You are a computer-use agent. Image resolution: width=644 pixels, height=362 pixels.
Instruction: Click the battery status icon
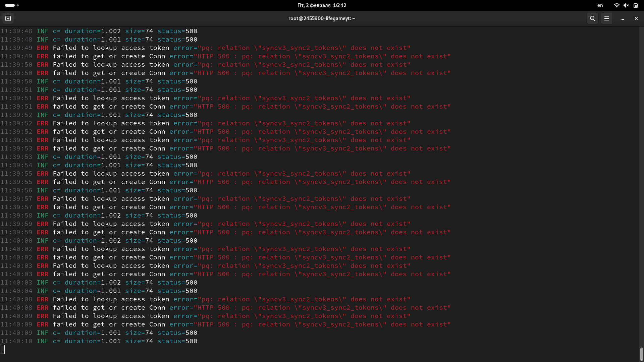click(636, 5)
